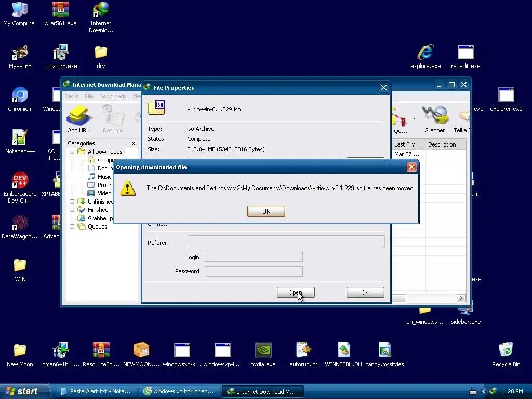The width and height of the screenshot is (532, 399).
Task: Click the keyboard icon in the system tray
Action: click(473, 392)
